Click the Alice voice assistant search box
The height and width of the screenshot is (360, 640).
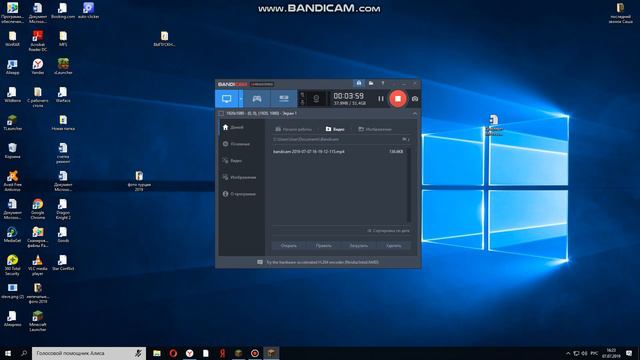pyautogui.click(x=89, y=353)
